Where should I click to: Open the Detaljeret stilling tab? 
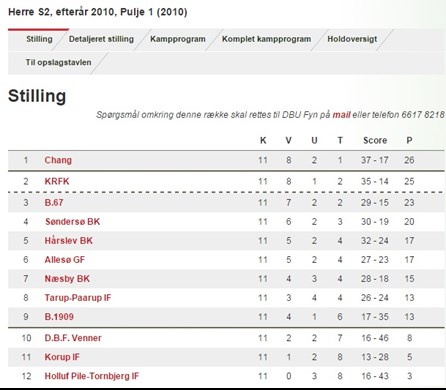(101, 39)
